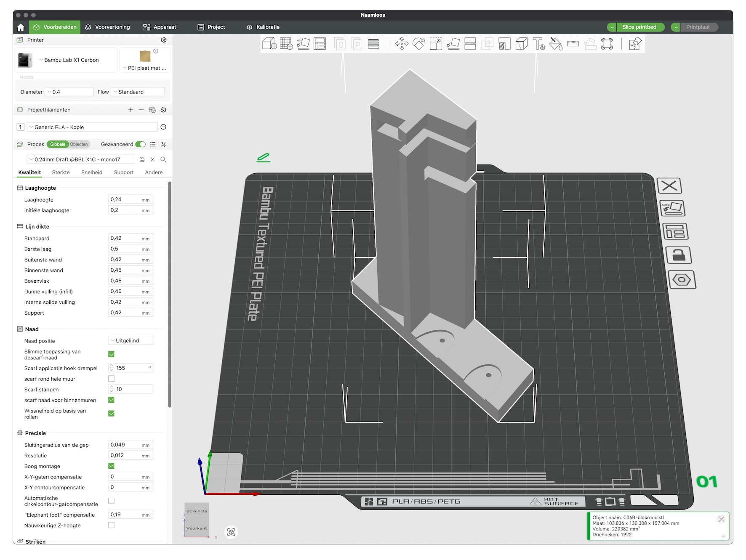This screenshot has height=560, width=746.
Task: Open the Voorvertoning view
Action: click(108, 27)
